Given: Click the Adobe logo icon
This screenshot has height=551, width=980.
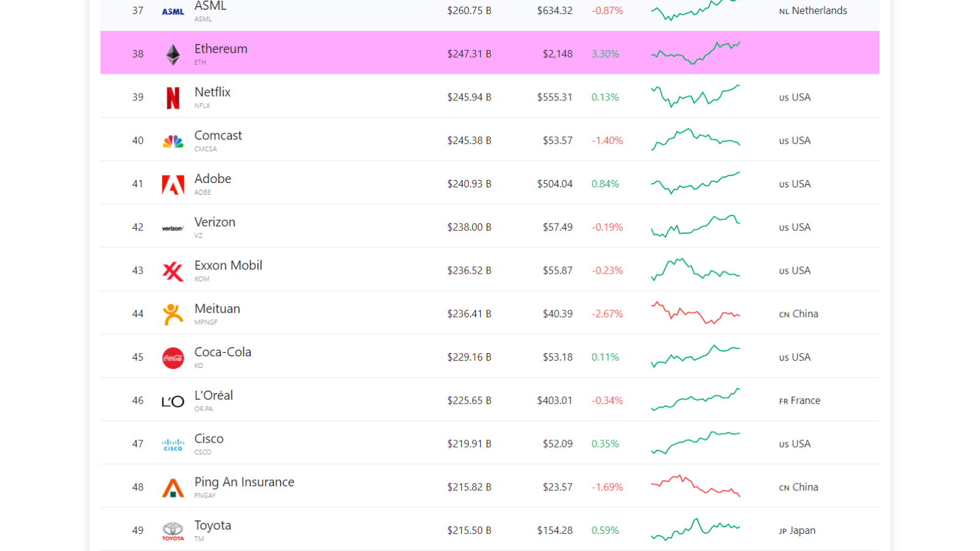Looking at the screenshot, I should [x=173, y=185].
